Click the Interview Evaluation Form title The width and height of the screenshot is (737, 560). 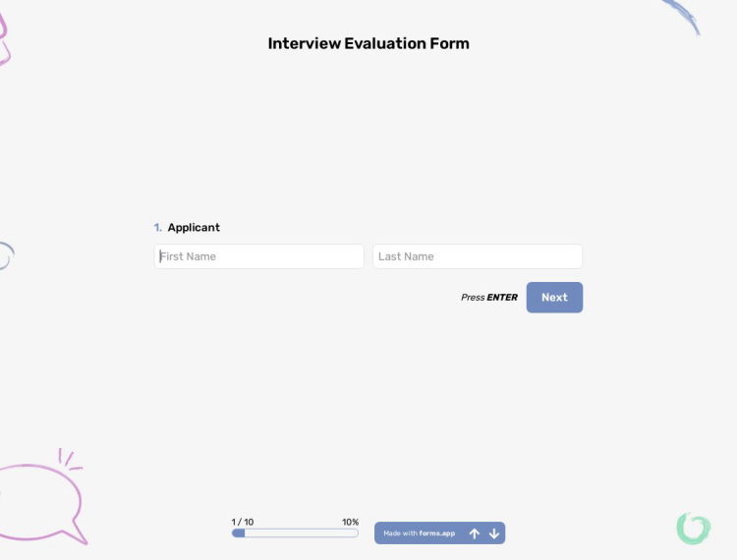click(x=368, y=43)
